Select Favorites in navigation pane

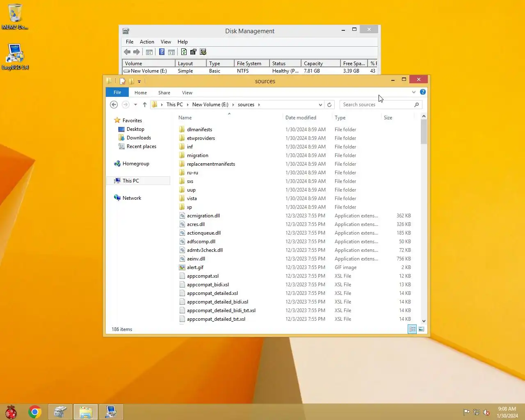(x=132, y=121)
